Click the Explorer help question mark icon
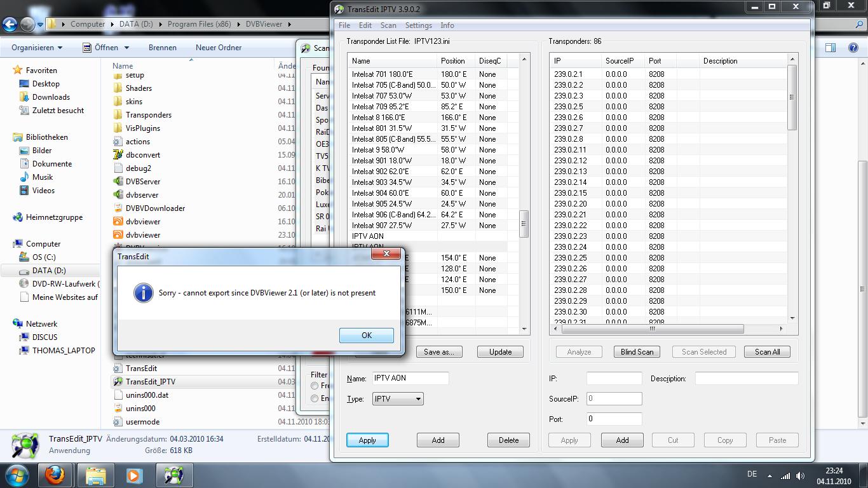 pyautogui.click(x=853, y=48)
